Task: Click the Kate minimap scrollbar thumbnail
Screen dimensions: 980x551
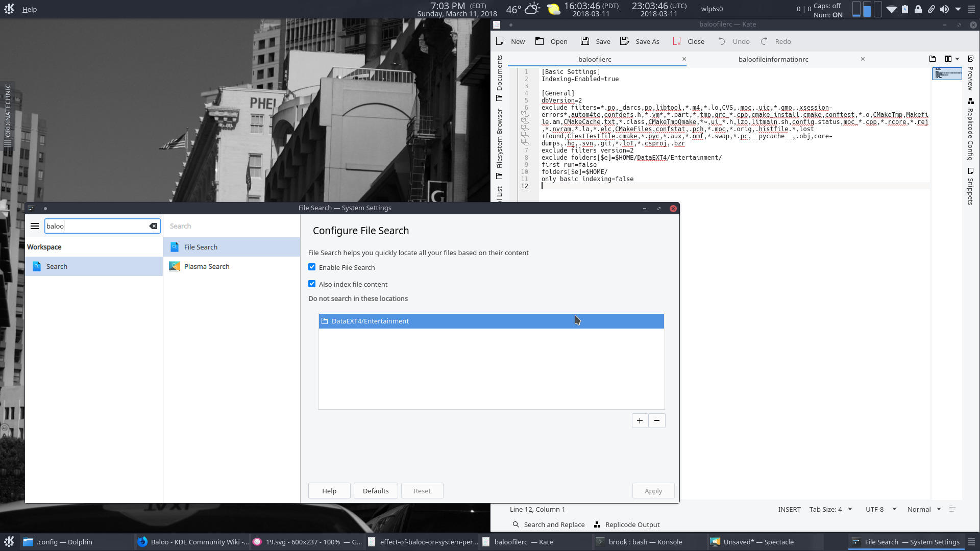Action: 947,74
